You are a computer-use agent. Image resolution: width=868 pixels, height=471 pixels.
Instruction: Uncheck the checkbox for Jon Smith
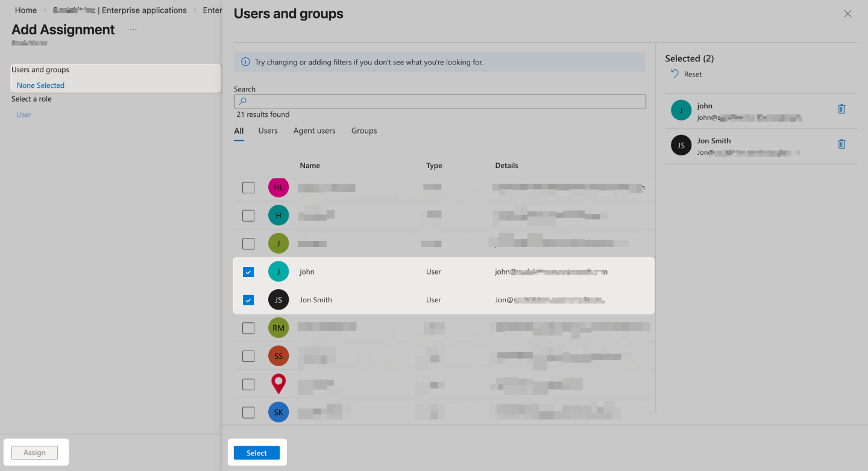point(248,299)
